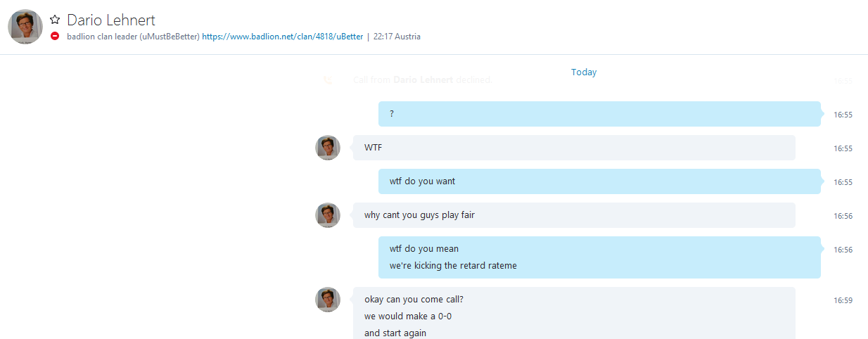Select the 'wtf do you mean' message bubble
Viewport: 868px width, 339px height.
coord(599,257)
